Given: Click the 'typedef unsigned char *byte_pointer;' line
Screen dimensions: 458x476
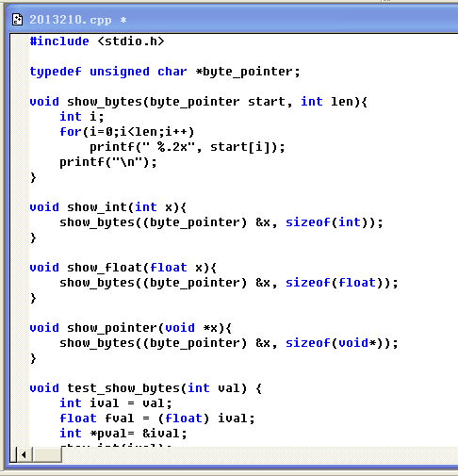Looking at the screenshot, I should point(165,72).
